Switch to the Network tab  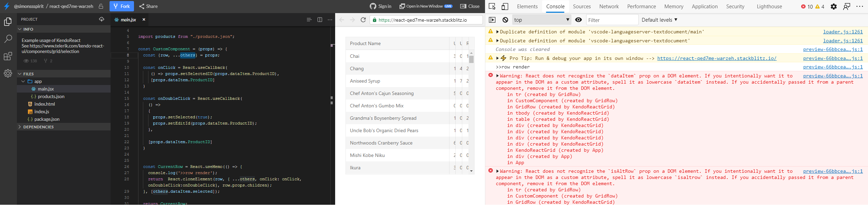[x=609, y=7]
